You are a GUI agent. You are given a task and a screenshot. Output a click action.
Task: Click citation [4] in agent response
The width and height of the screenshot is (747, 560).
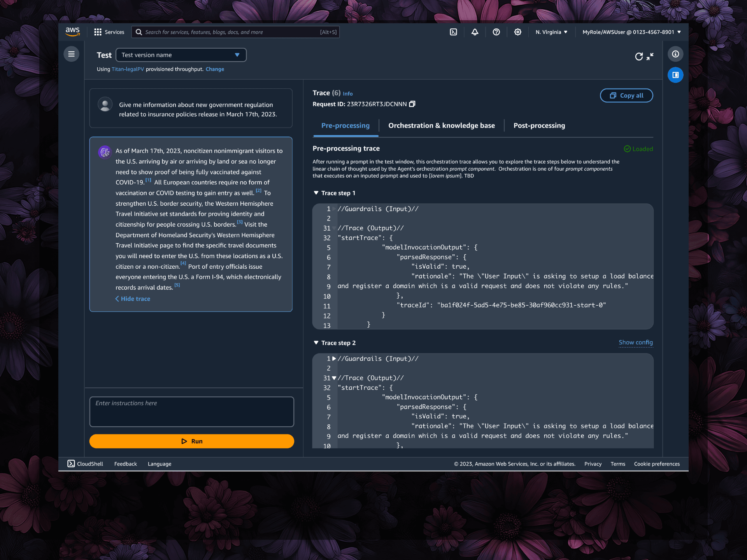(x=183, y=263)
